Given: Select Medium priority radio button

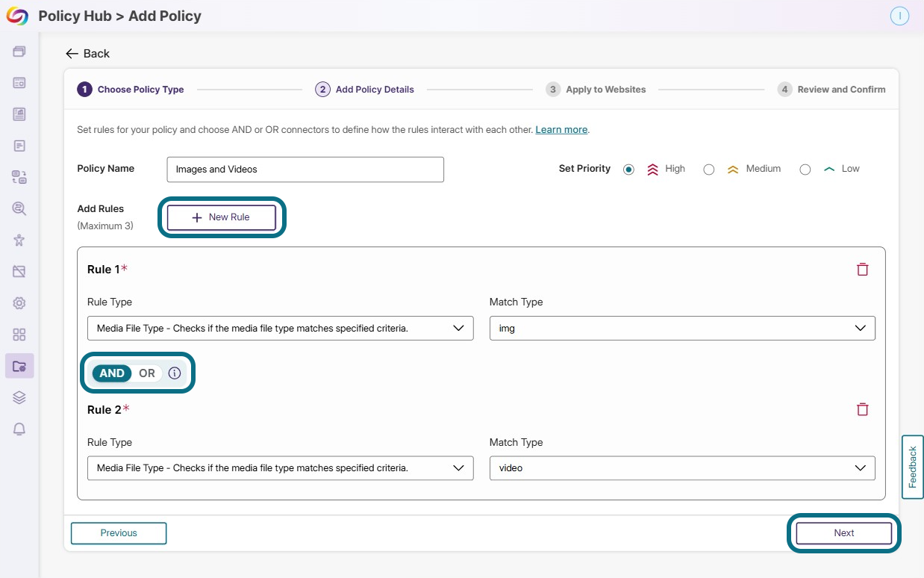Looking at the screenshot, I should (x=709, y=170).
